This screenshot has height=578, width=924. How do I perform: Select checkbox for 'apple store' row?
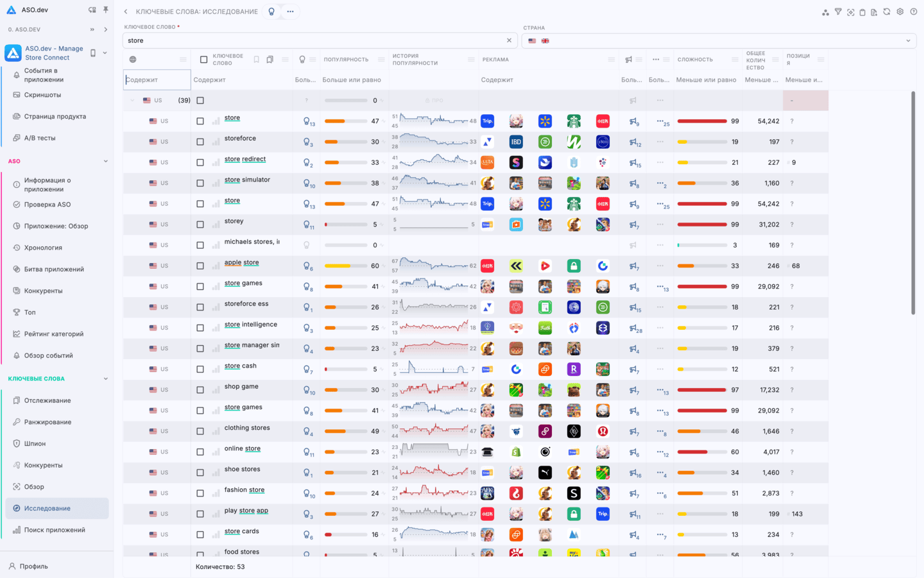tap(200, 266)
